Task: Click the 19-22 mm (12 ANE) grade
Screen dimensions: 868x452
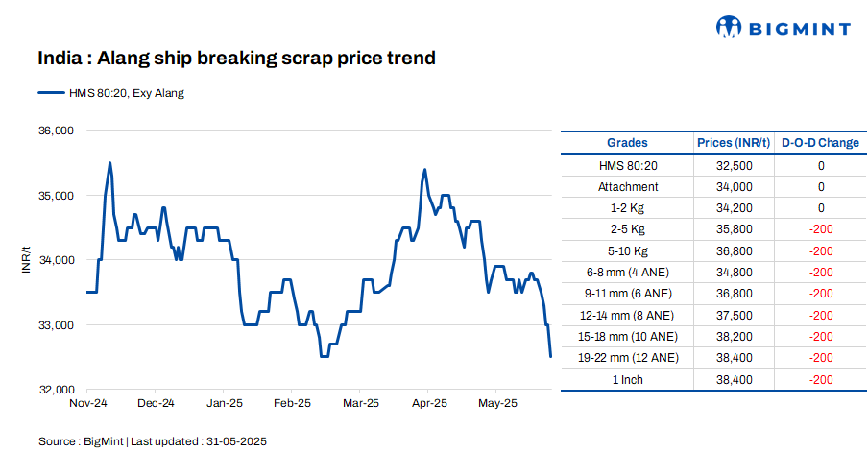Action: 628,358
